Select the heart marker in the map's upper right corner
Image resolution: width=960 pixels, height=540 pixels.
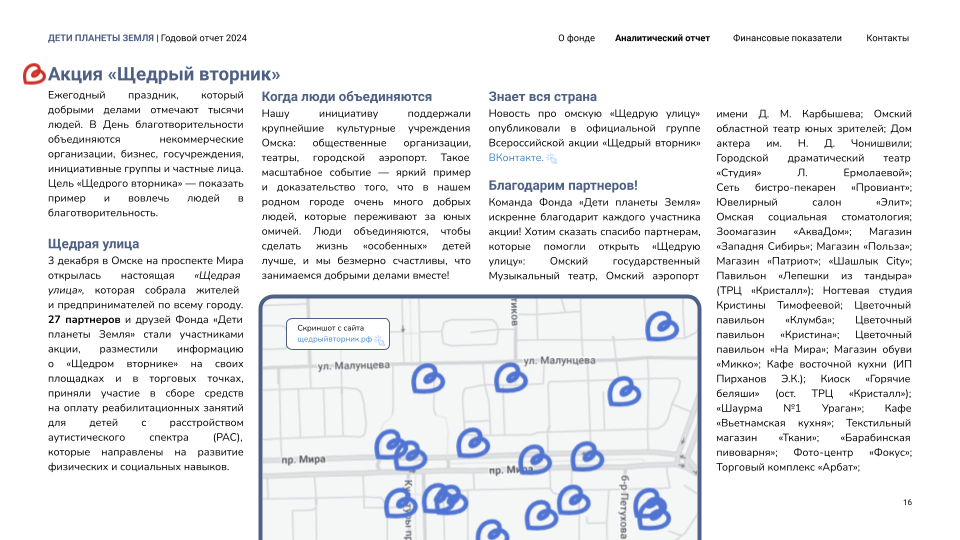(662, 326)
